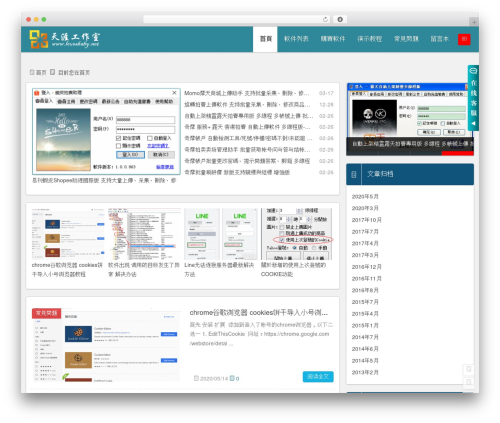Click the red 常見問題 category tag on the article
500x423 pixels.
click(47, 313)
